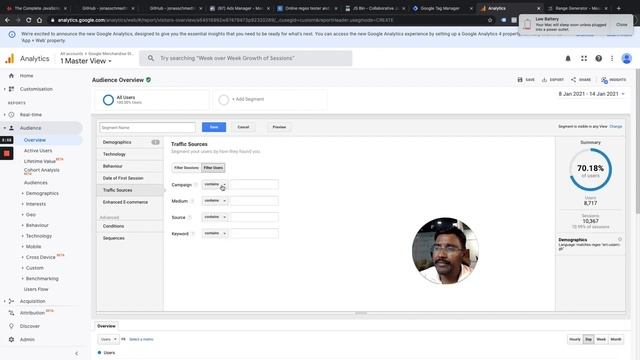Click the blue Save segment button
The image size is (640, 360).
coord(214,127)
